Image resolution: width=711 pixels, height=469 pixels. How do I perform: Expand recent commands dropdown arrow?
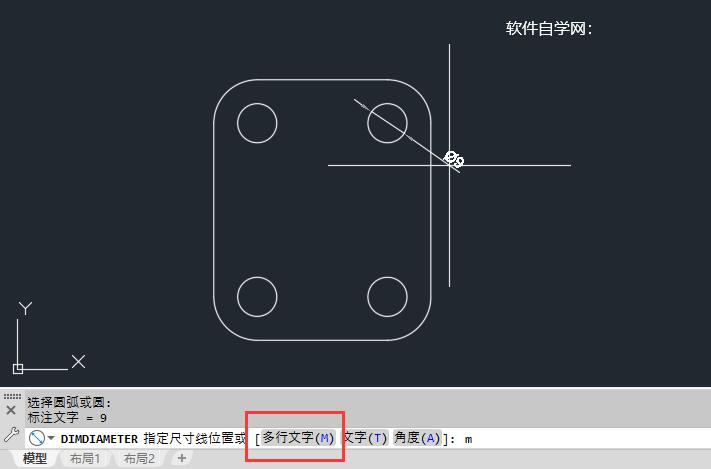[x=51, y=438]
